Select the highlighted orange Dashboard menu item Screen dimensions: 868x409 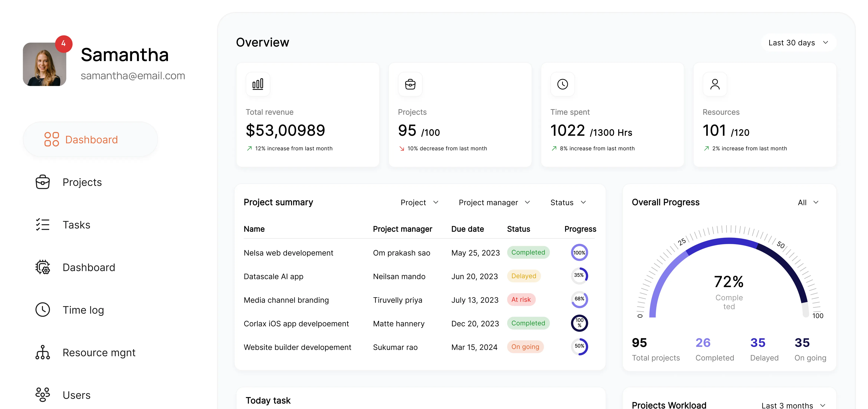tap(90, 140)
